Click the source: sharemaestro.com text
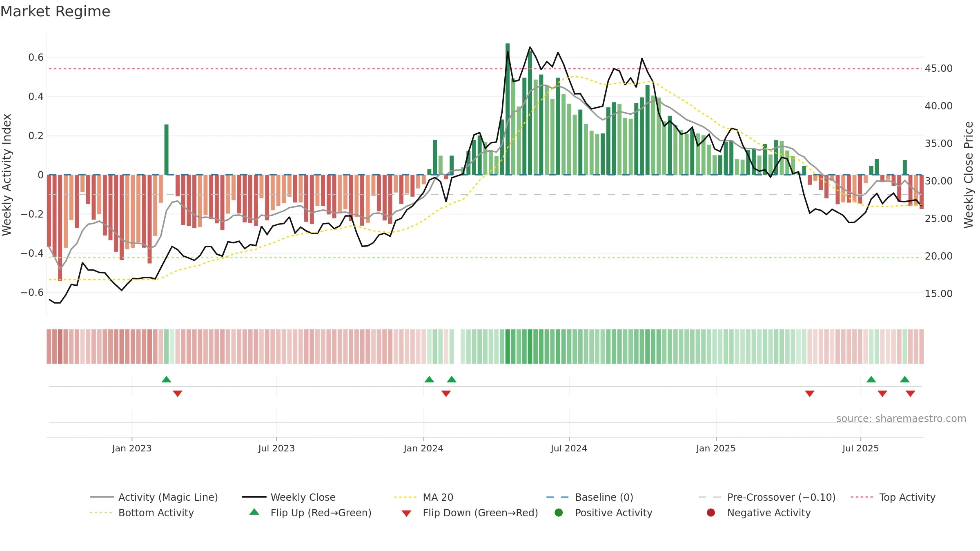The image size is (980, 551). coord(901,419)
